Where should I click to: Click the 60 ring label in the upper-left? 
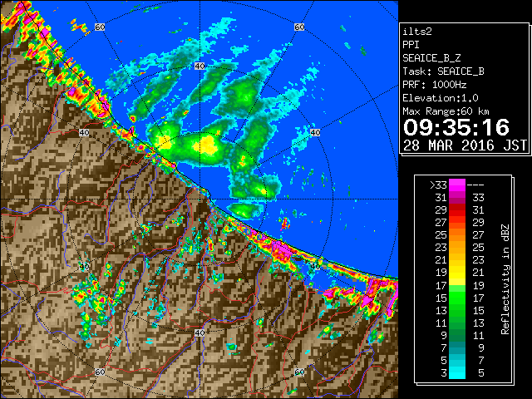[x=100, y=27]
